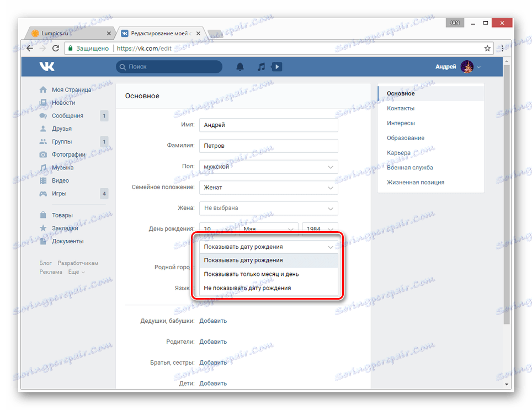Click the Видео film icon in sidebar
This screenshot has width=532, height=410.
pyautogui.click(x=43, y=180)
